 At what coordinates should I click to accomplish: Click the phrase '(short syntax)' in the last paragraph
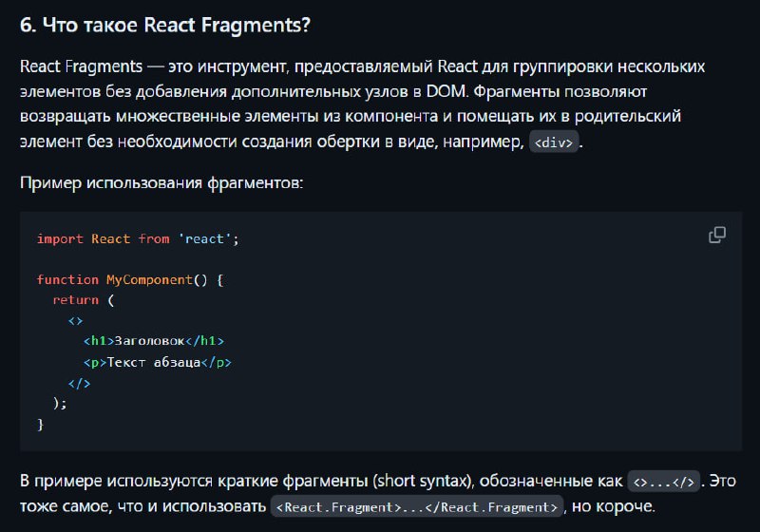tap(423, 481)
